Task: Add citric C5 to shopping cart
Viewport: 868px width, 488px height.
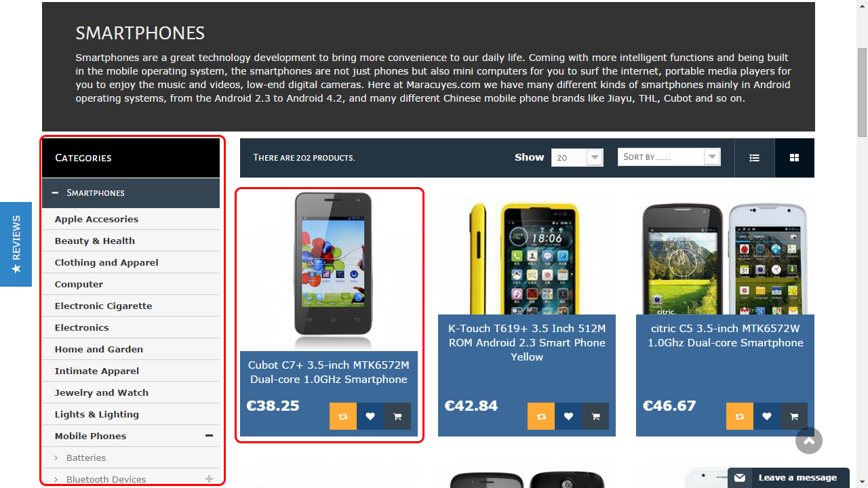Action: point(793,416)
